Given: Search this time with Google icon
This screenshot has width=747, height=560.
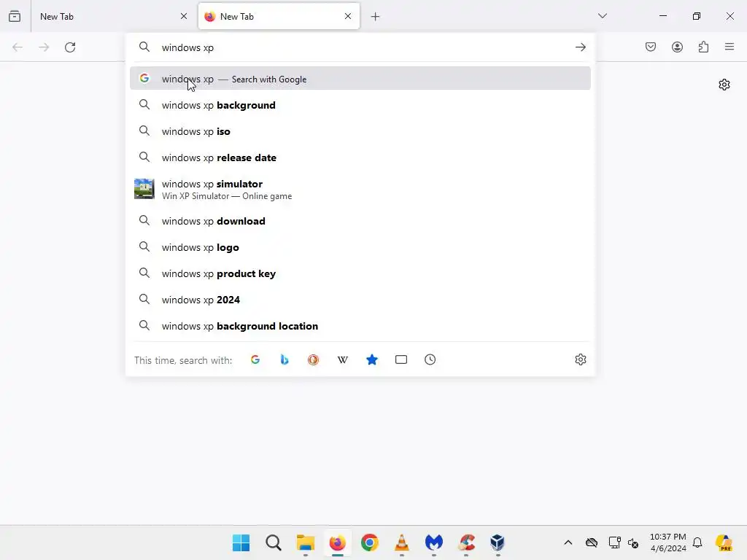Looking at the screenshot, I should point(255,359).
